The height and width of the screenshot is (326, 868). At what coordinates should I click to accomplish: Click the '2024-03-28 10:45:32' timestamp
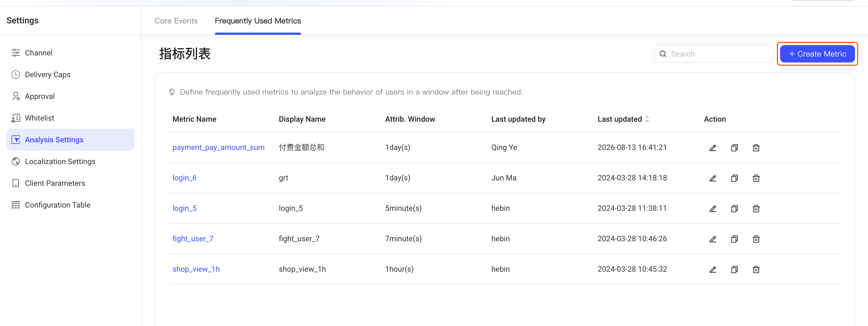tap(632, 269)
